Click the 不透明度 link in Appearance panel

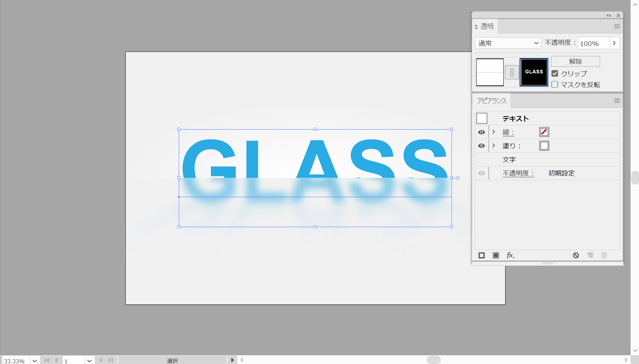(518, 173)
